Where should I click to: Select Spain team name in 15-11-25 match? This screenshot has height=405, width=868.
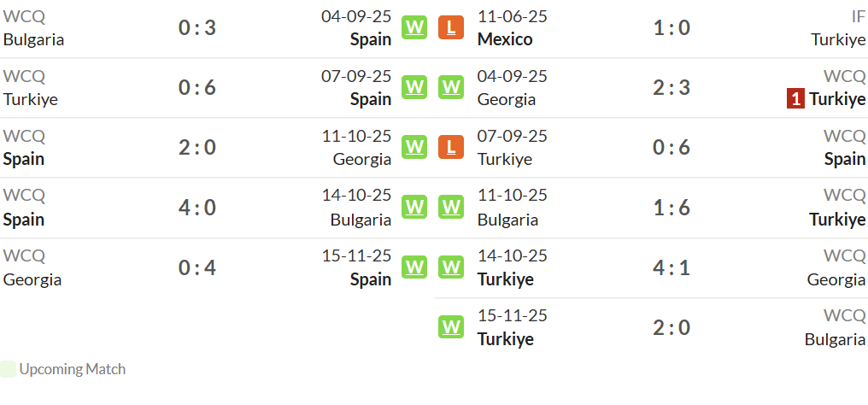(x=370, y=280)
